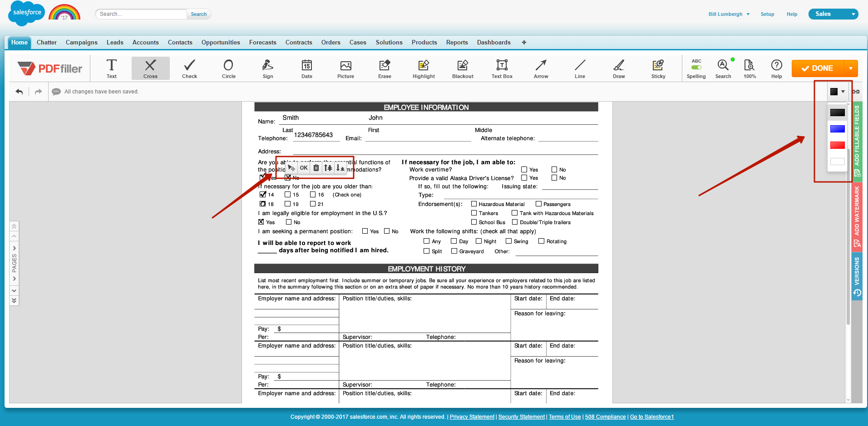
Task: Select the Check tool
Action: point(189,69)
